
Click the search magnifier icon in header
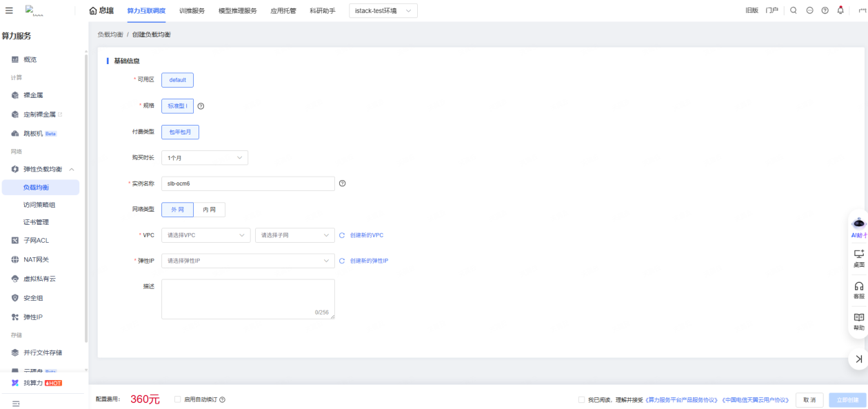click(794, 10)
